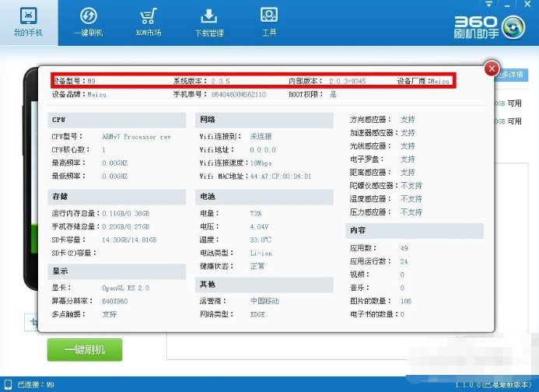Click the 多点触摸 value 支持
539x392 pixels.
(110, 314)
